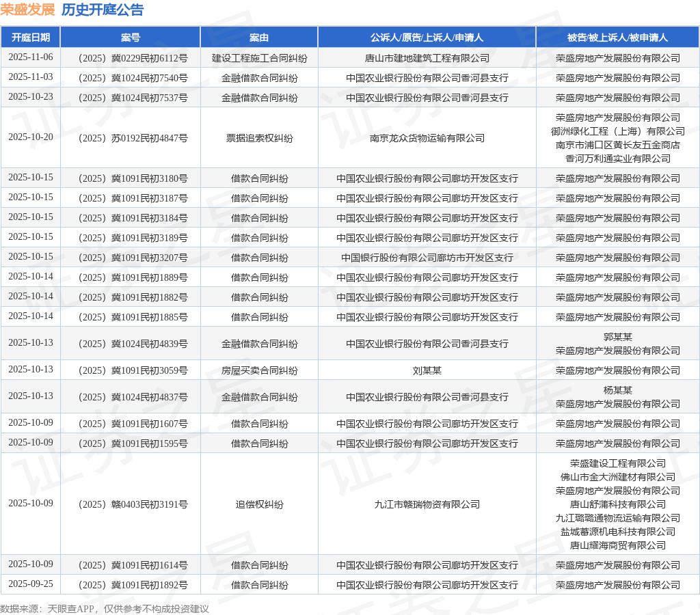
Task: Click 金融借款合同纠纷 in the 7540号 row
Action: coord(259,78)
